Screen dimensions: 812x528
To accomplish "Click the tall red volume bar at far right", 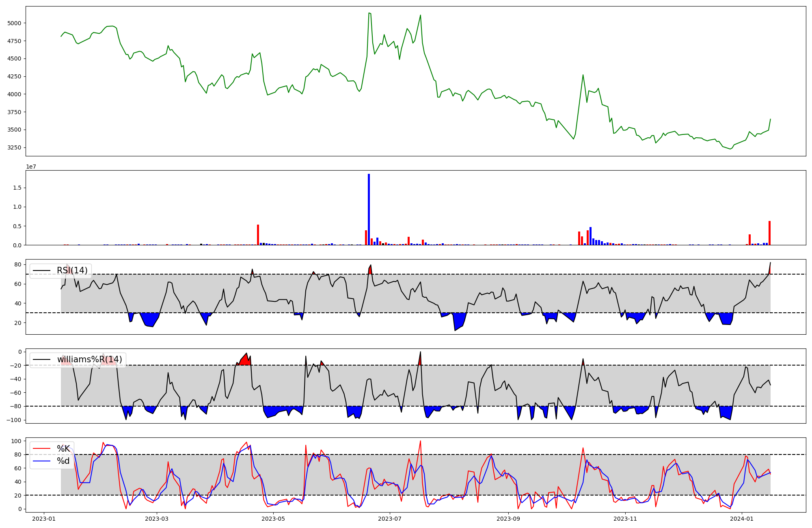I will (x=769, y=233).
